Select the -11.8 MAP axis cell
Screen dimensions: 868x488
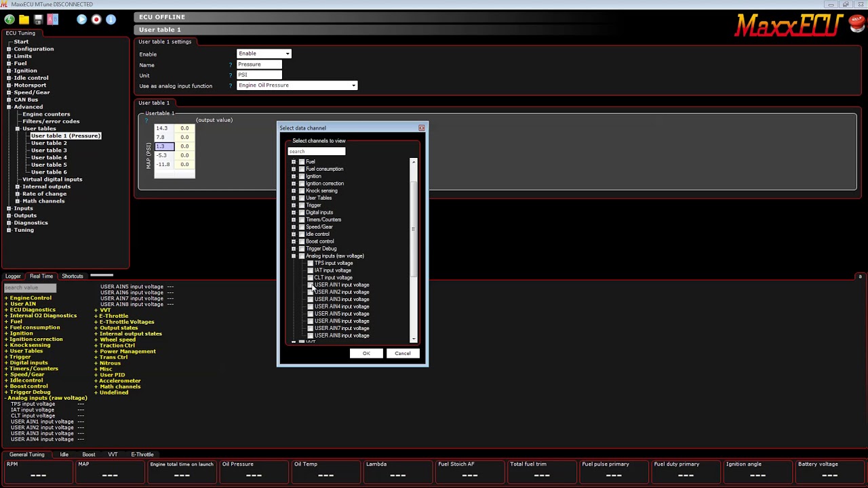click(x=164, y=165)
